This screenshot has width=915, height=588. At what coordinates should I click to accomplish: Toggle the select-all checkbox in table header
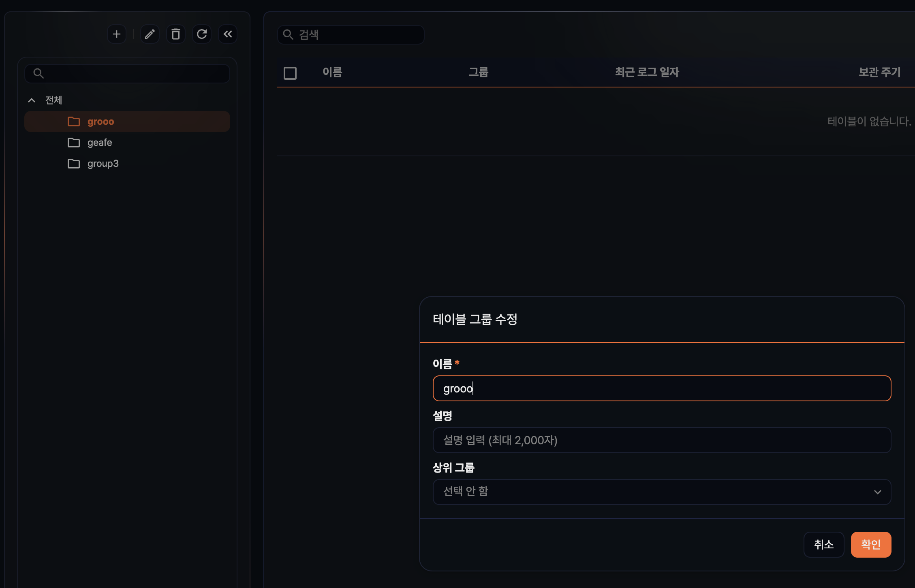pos(290,73)
